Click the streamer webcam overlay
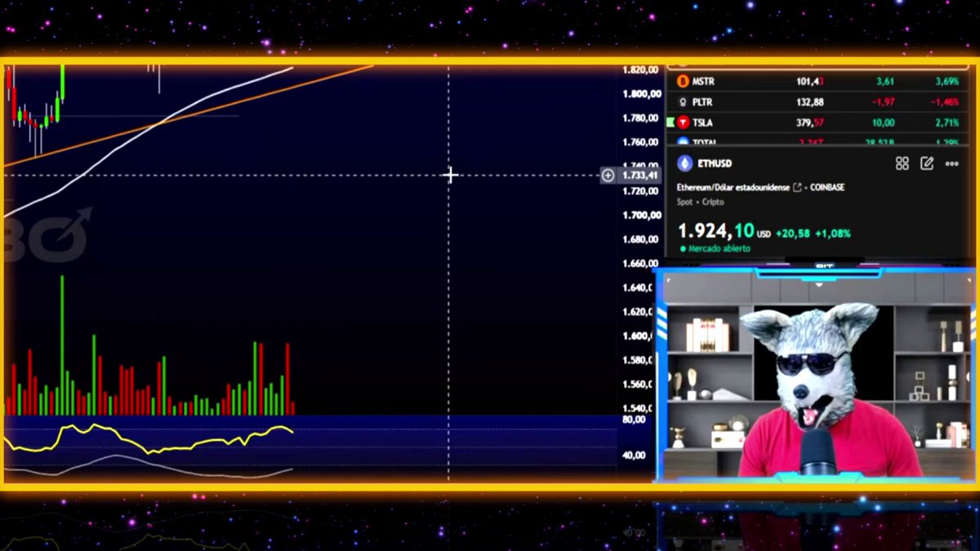980x551 pixels. (817, 374)
